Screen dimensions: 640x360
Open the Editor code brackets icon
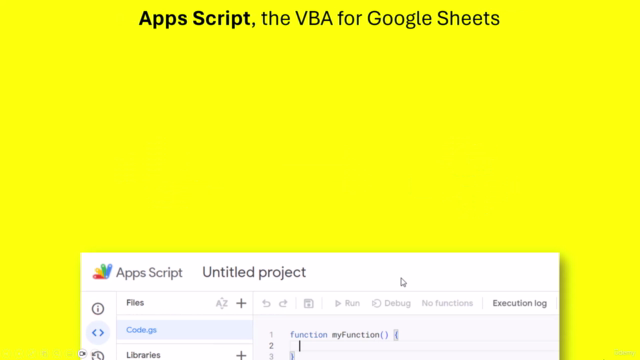98,333
